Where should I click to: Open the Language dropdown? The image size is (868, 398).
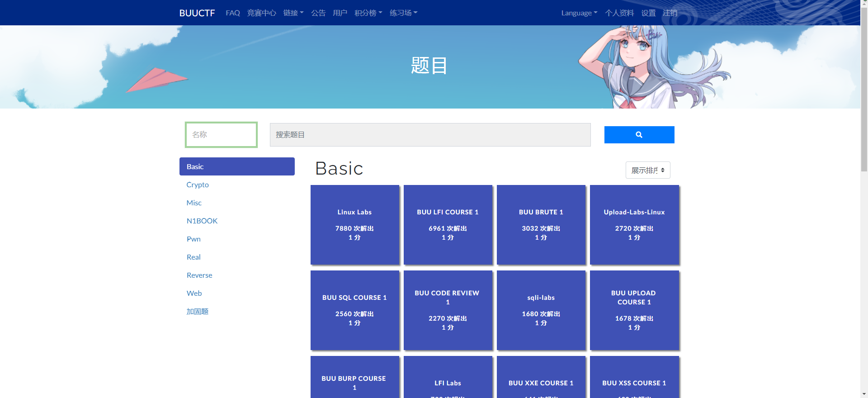coord(579,13)
